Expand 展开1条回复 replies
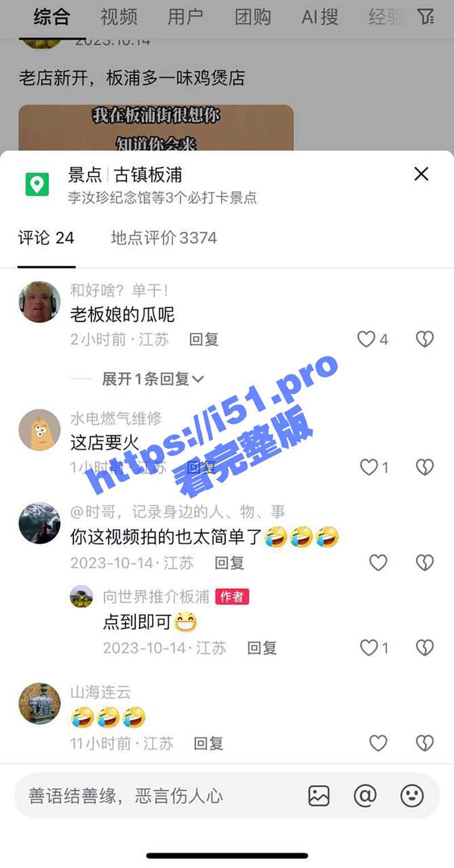 tap(153, 379)
